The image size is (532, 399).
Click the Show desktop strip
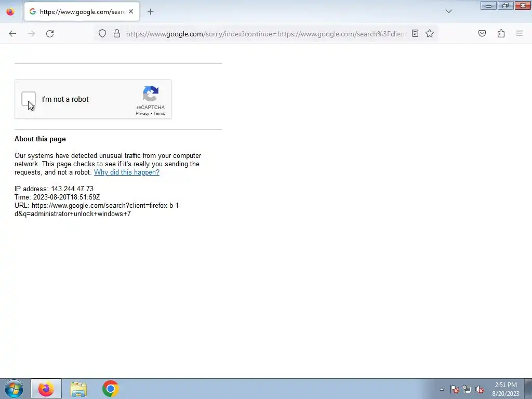528,389
